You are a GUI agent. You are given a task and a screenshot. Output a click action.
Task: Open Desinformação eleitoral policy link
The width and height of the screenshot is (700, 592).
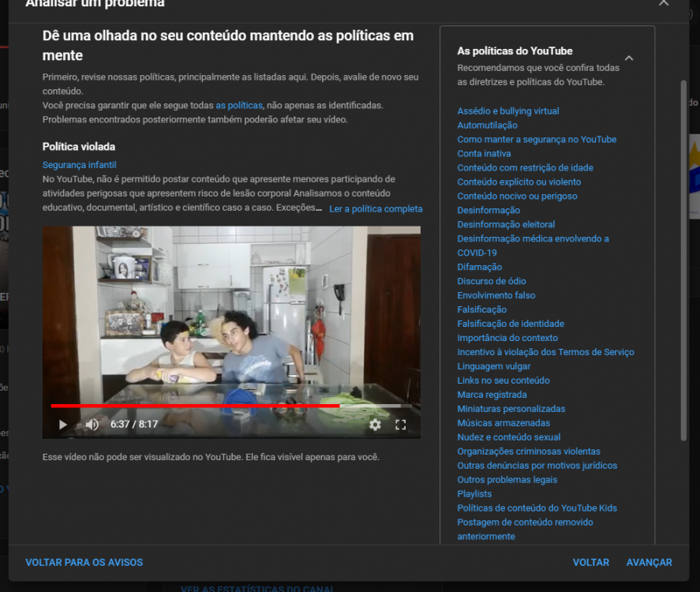[x=506, y=225]
